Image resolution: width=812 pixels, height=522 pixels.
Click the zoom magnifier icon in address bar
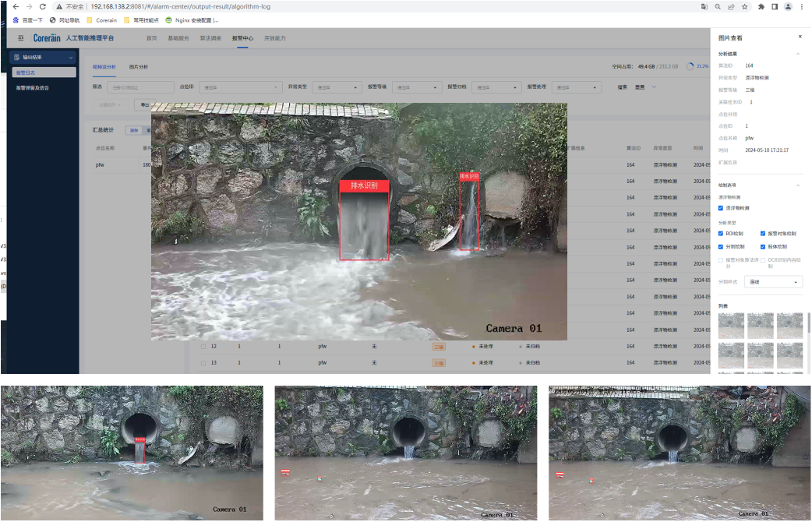point(718,6)
